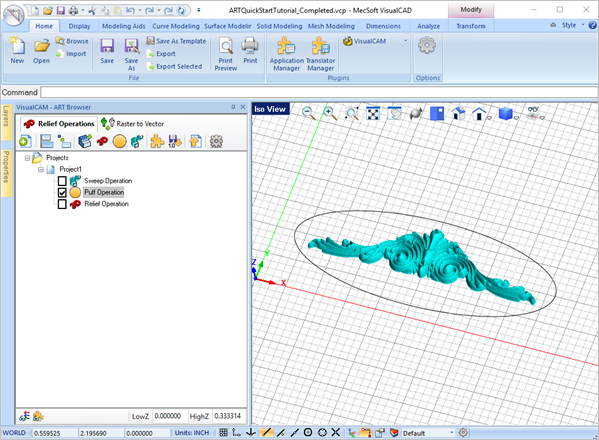Click Save As Template button
Viewport: 599px width, 440px height.
[176, 41]
